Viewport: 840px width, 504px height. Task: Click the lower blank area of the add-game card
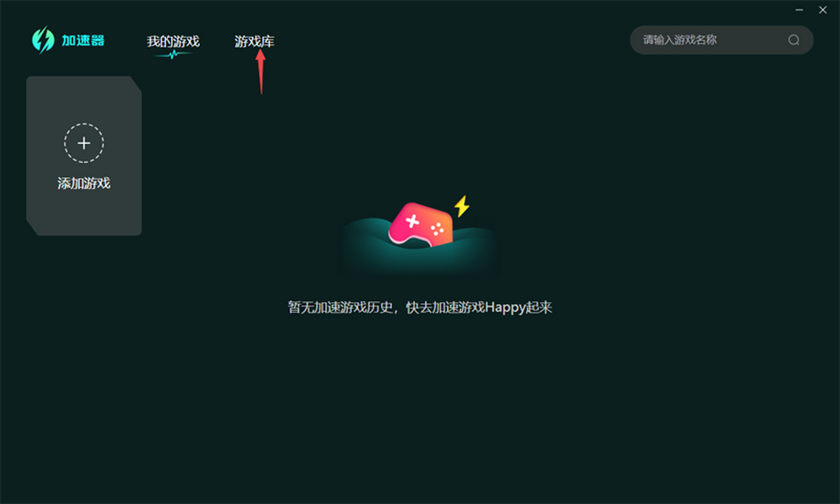point(84,214)
